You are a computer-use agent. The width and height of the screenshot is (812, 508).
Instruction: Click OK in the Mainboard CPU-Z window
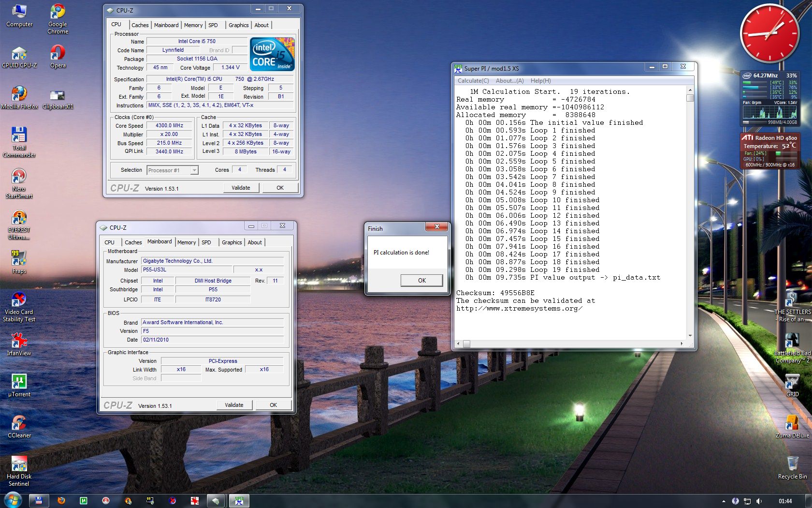274,405
